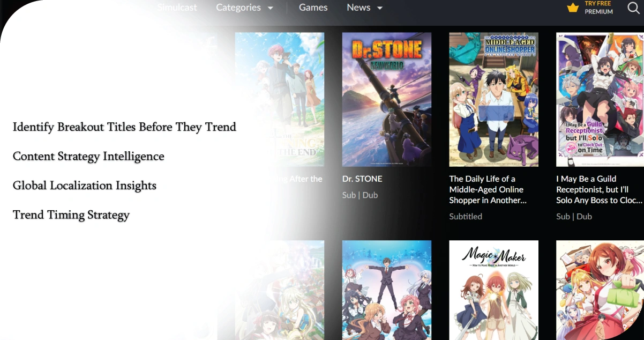The width and height of the screenshot is (644, 340).
Task: Select the Magic Maker poster
Action: [493, 290]
